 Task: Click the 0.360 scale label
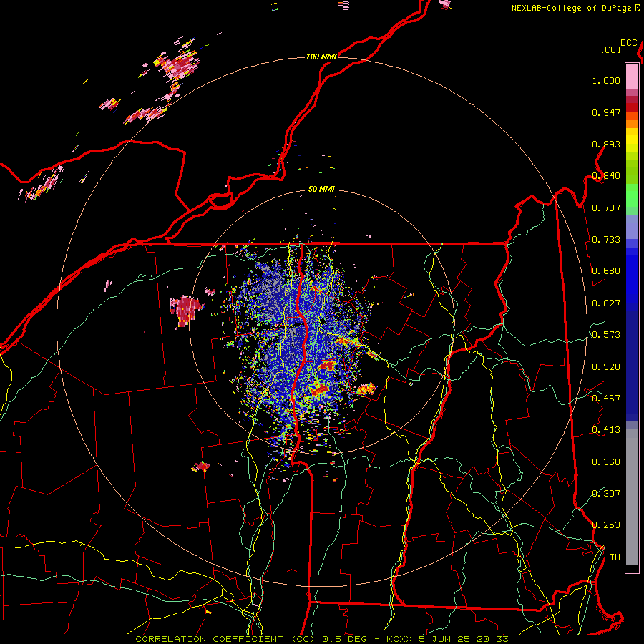tap(606, 462)
